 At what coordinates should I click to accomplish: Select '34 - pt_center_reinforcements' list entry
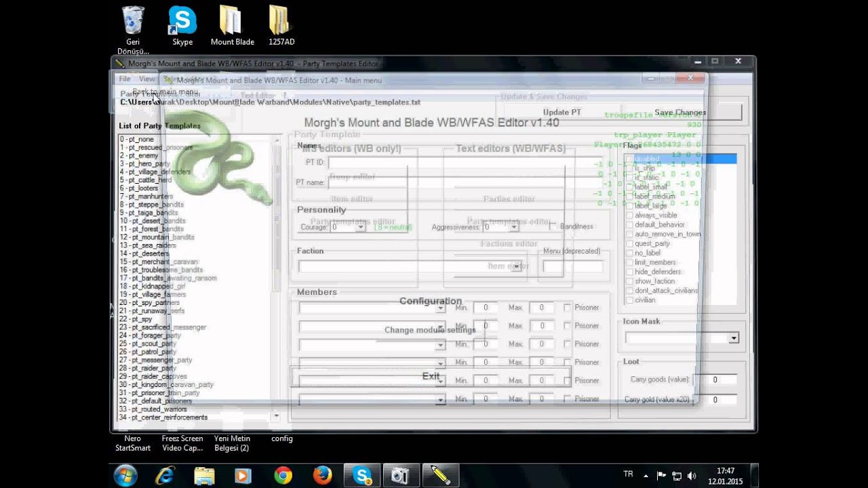(x=163, y=418)
